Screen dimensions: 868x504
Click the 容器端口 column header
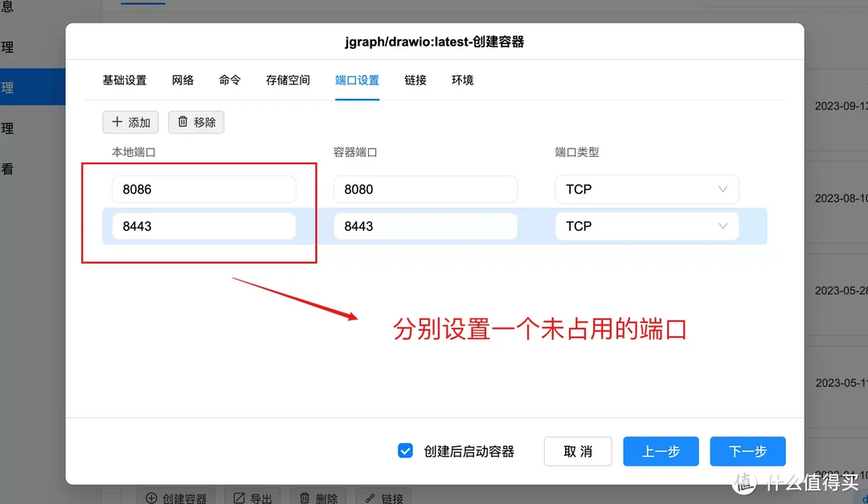click(355, 152)
